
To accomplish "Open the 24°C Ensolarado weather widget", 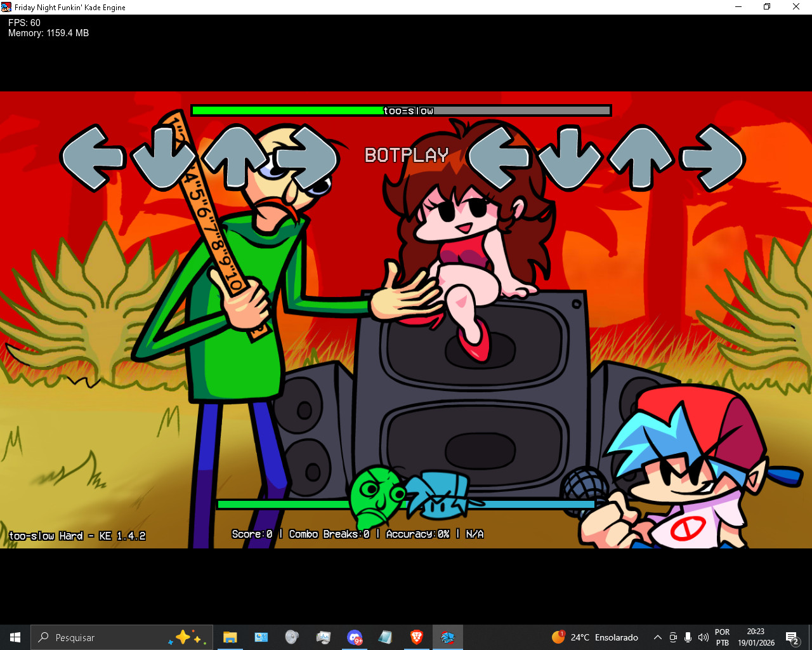I will (x=595, y=637).
